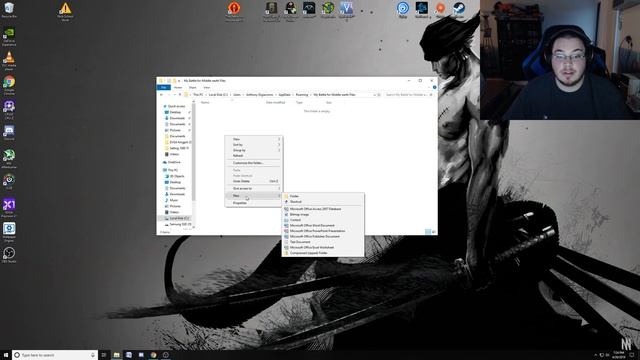Screen dimensions: 640x360
Task: Click the Cortana microphone icon
Action: tap(93, 355)
